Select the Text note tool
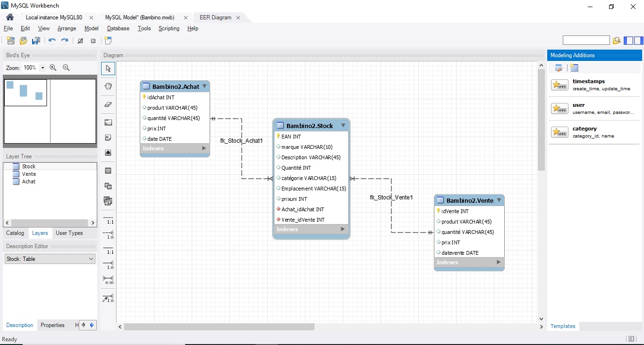 pyautogui.click(x=108, y=138)
